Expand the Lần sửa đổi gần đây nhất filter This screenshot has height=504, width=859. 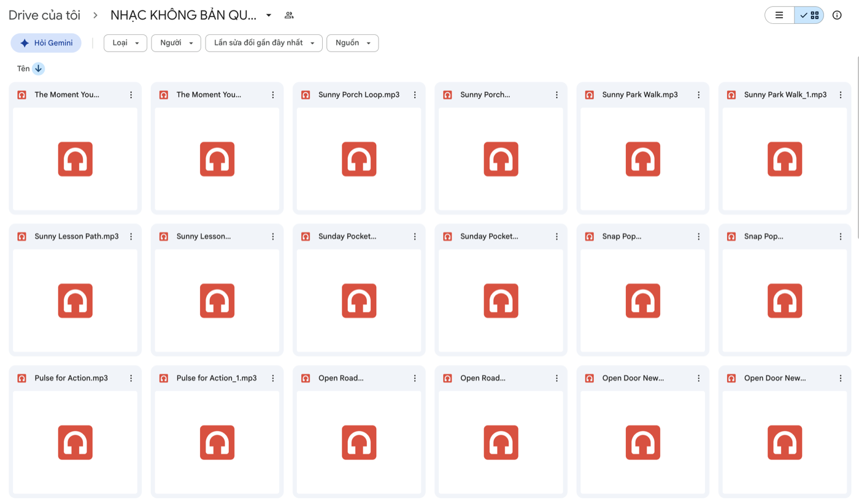(x=264, y=43)
